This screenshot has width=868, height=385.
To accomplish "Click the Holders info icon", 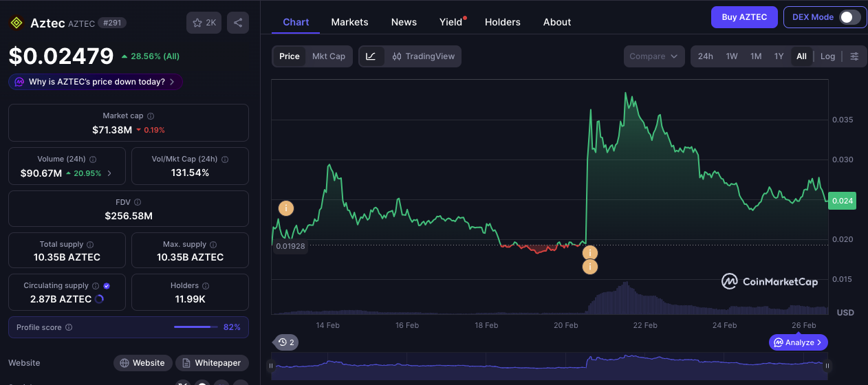I will pyautogui.click(x=206, y=285).
